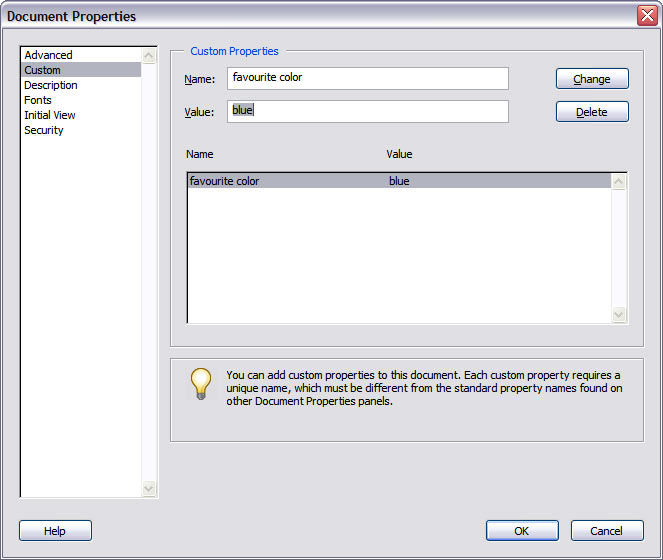The image size is (663, 560).
Task: Close the Document Properties dialog
Action: (x=646, y=16)
